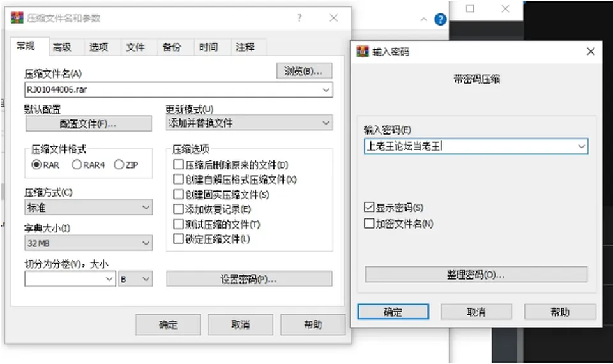Click 帮助 in the archive dialog
The height and width of the screenshot is (364, 613).
313,324
